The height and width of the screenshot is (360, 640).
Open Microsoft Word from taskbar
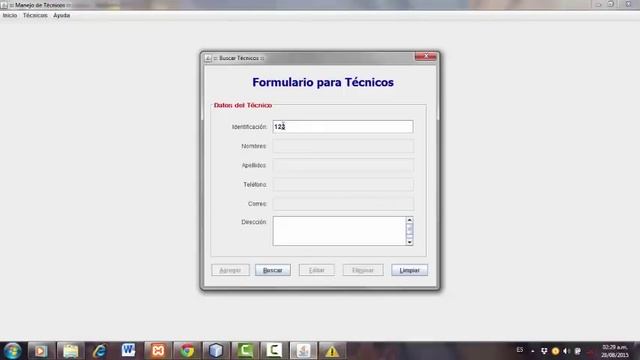tap(128, 351)
